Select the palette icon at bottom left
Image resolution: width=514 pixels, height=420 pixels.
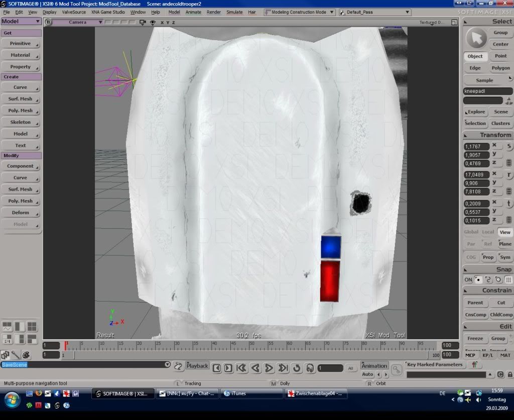coord(26,355)
